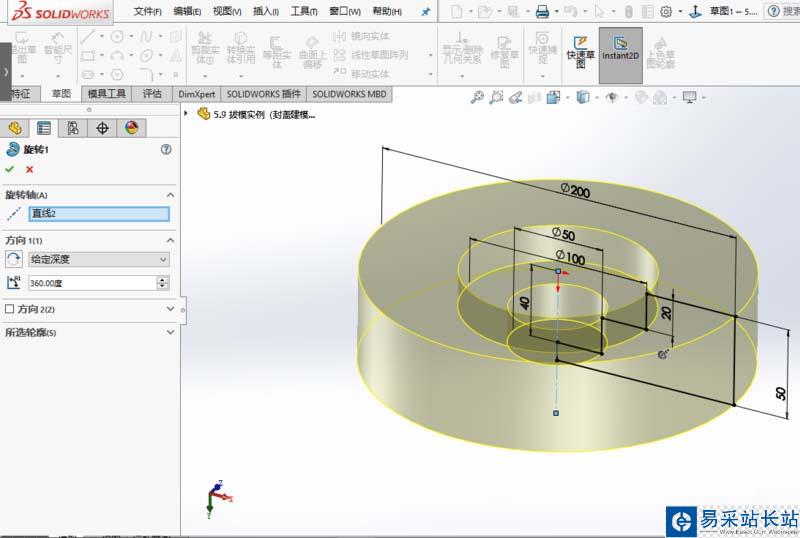Enable the 方向 2(2) checkbox
This screenshot has height=538, width=800.
[x=9, y=309]
